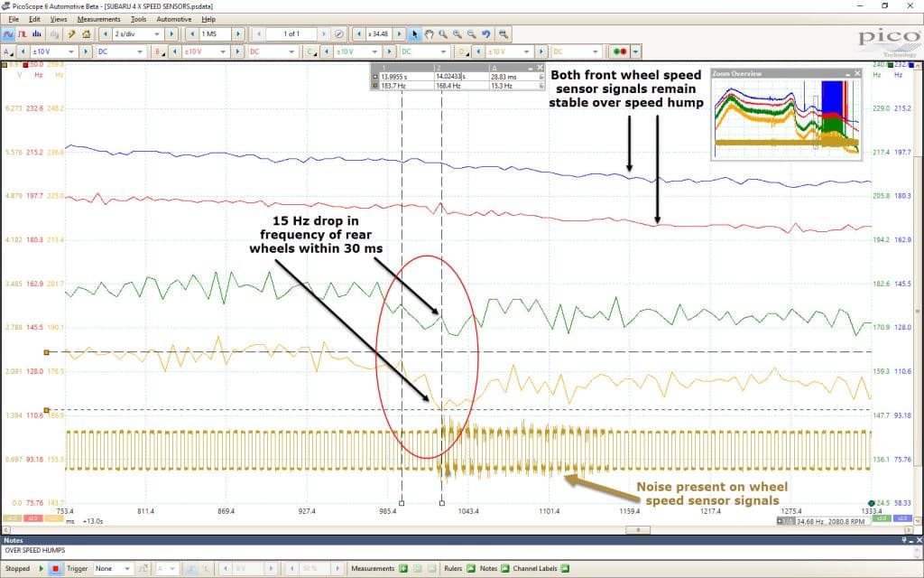Close the Zoom Overview panel

(857, 74)
